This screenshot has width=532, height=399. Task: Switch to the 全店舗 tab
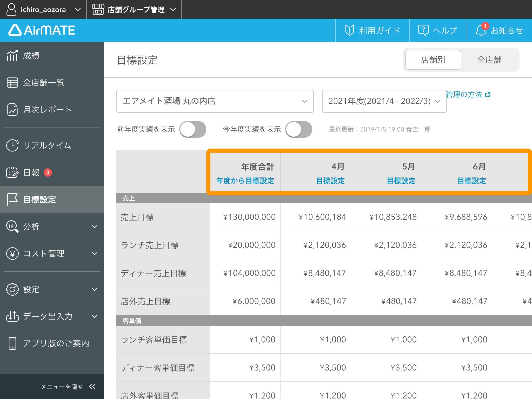click(x=489, y=60)
